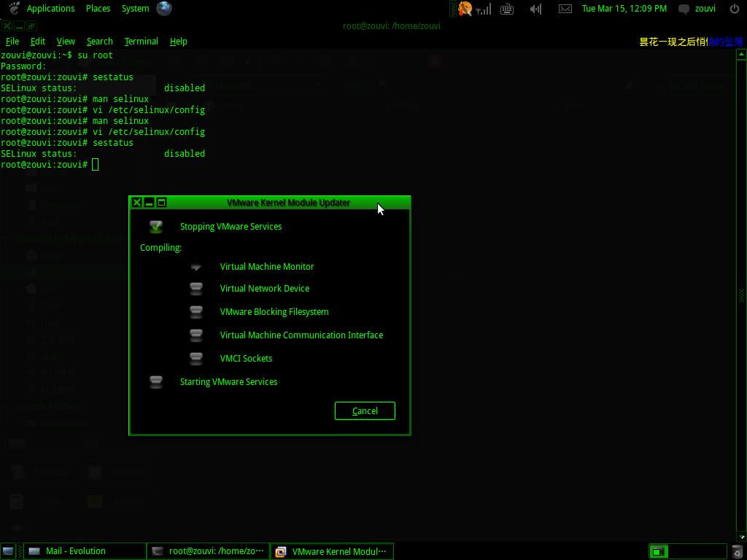
Task: Click the pending icon beside Starting VMware Services
Action: 156,382
